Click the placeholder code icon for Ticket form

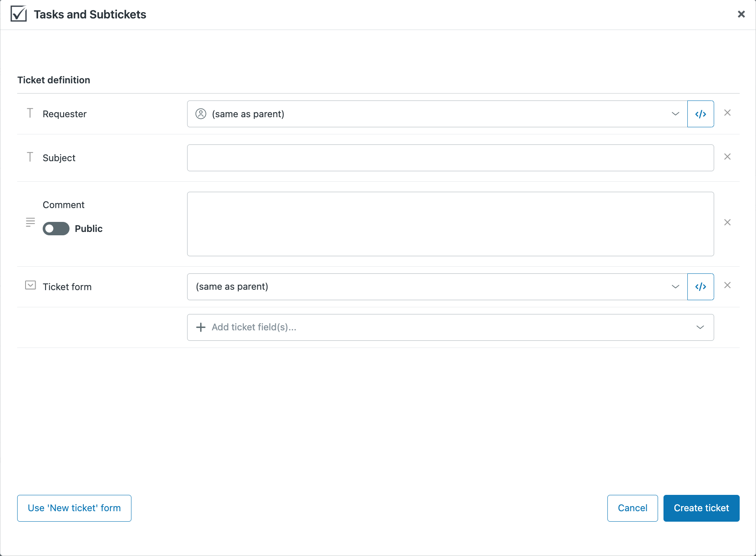[700, 287]
